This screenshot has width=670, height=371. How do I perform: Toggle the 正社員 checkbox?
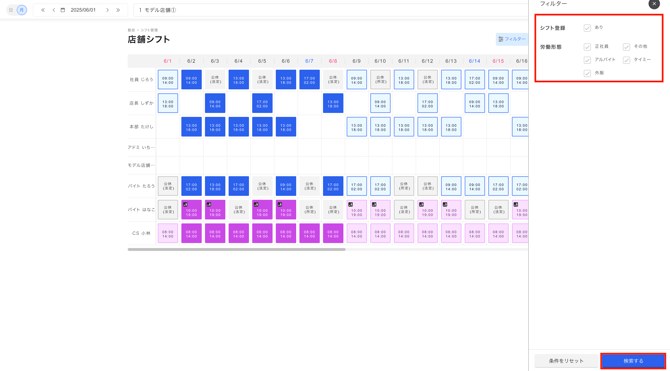coord(587,47)
